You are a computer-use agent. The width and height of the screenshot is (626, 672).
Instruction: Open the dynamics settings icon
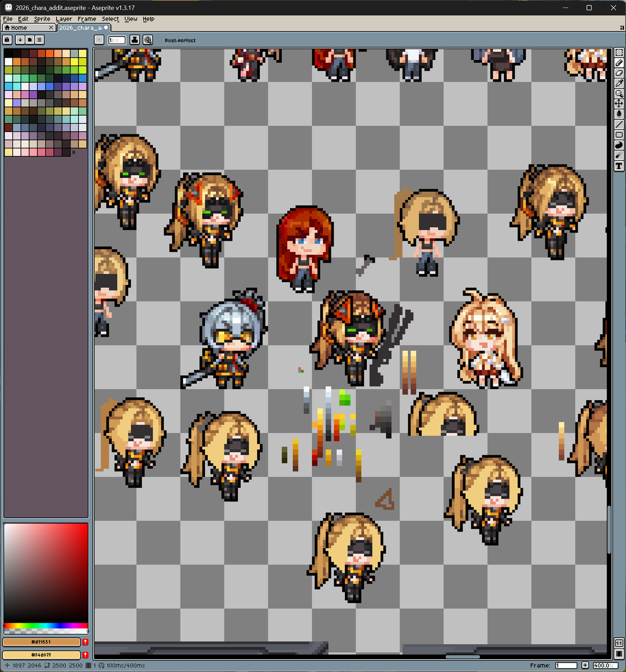[x=147, y=40]
